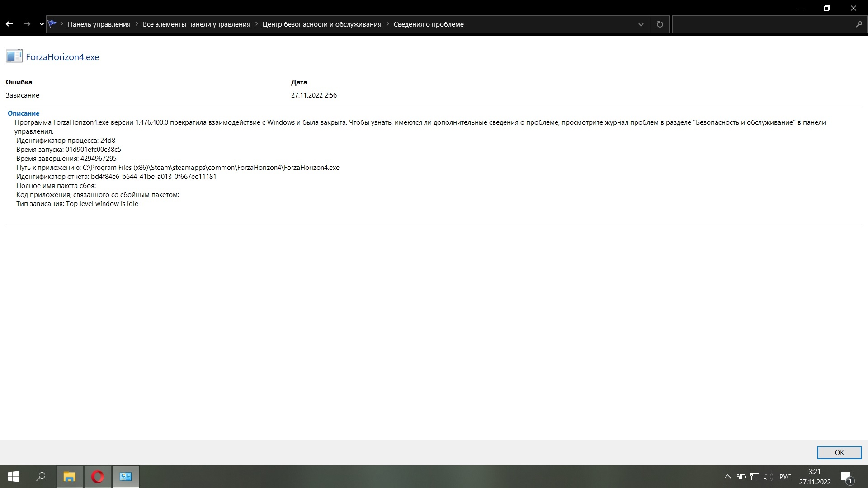Open the Windows Start menu
This screenshot has width=868, height=488.
pos(13,477)
